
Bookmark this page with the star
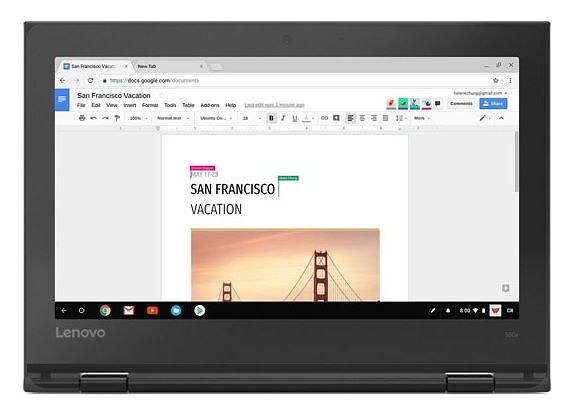(x=495, y=80)
